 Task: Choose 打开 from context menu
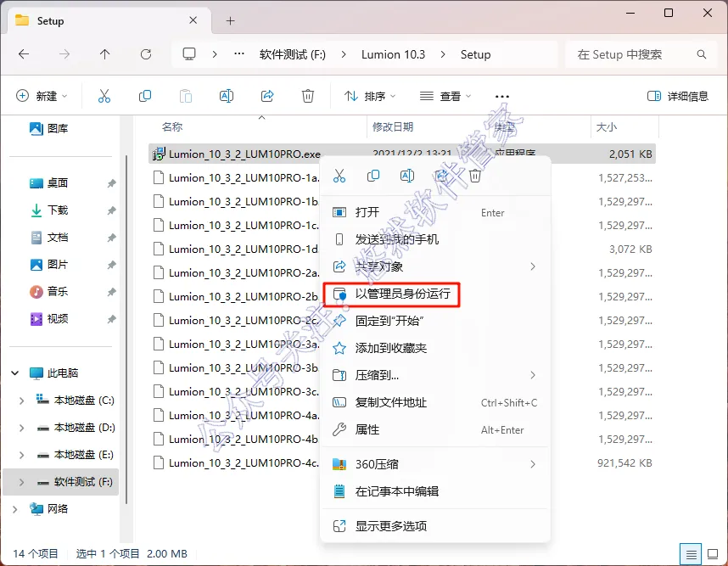[435, 213]
